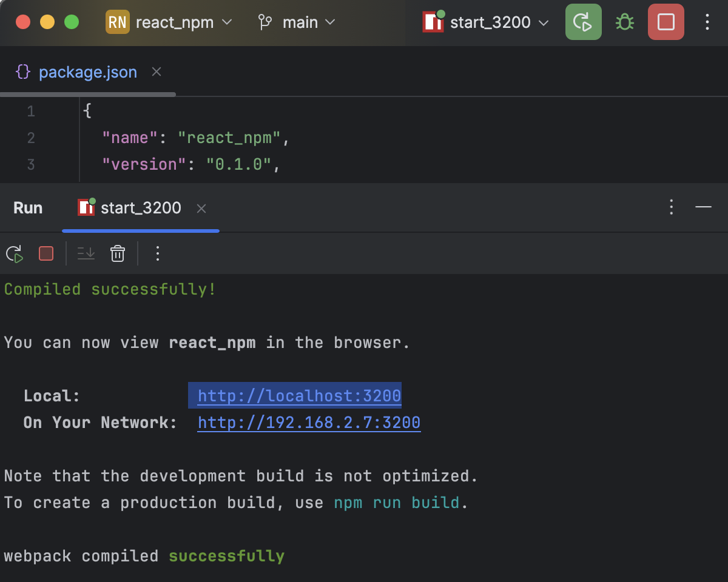Close the package.json tab

point(156,72)
